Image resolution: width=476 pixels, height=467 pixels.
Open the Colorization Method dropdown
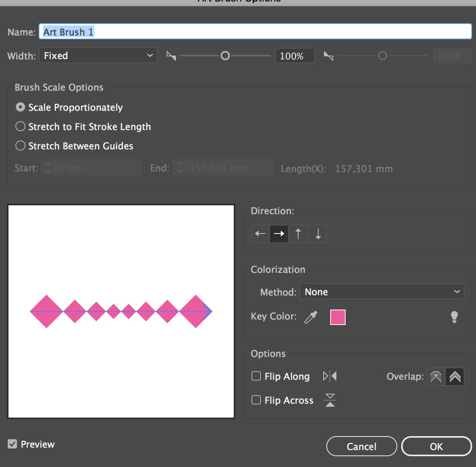[x=381, y=292]
